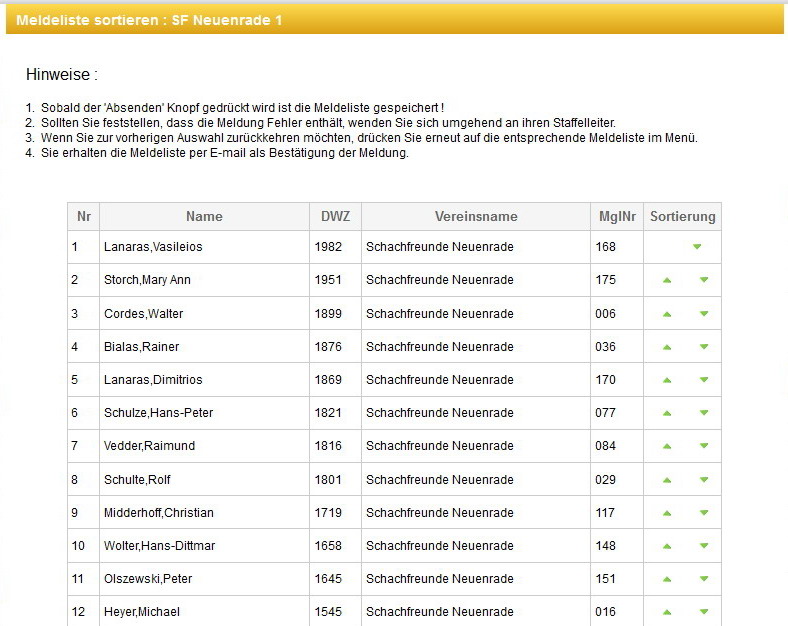
Task: Move Lanaras,Vasileios down one position
Action: click(x=697, y=247)
